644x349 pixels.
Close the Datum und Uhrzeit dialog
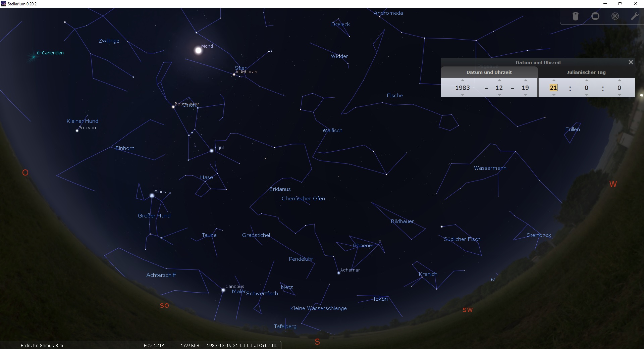[631, 62]
